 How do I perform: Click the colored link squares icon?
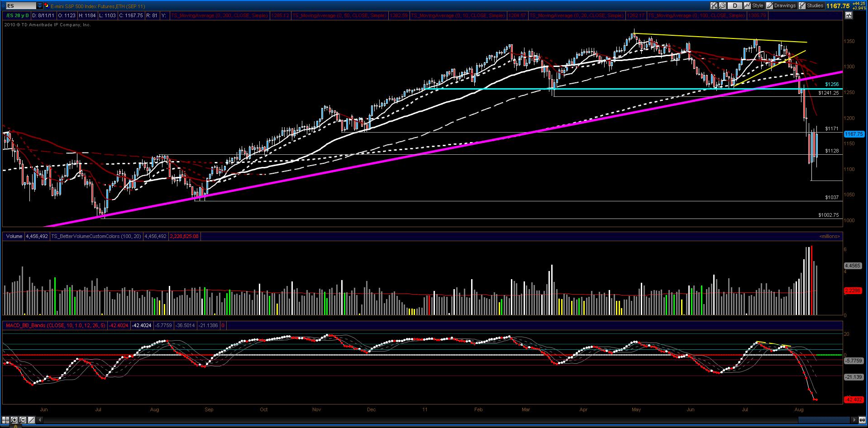coord(47,6)
